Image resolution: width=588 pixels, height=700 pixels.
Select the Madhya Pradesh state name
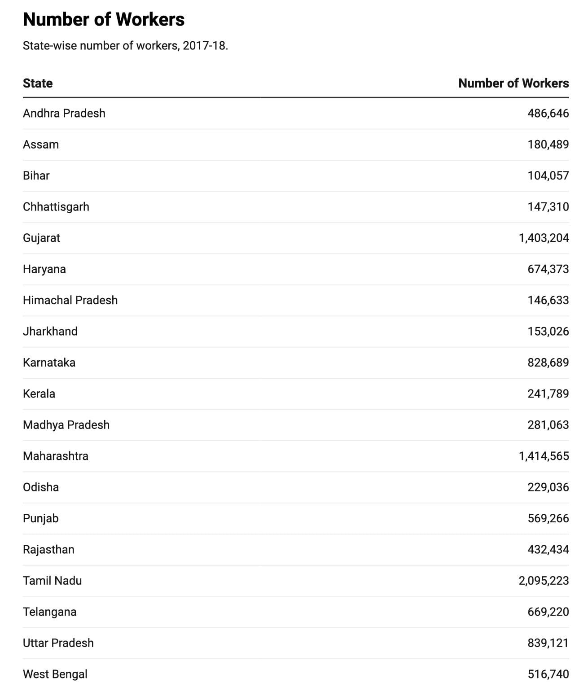pos(66,425)
